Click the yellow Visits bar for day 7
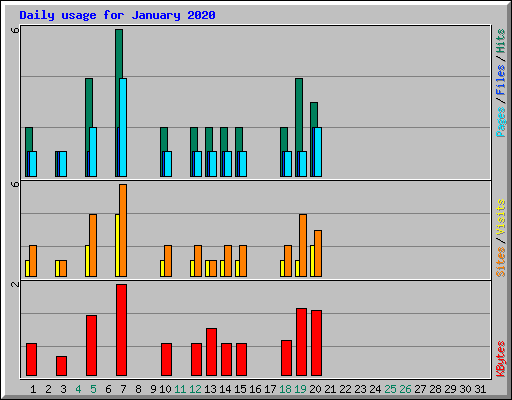The image size is (512, 400). click(117, 245)
